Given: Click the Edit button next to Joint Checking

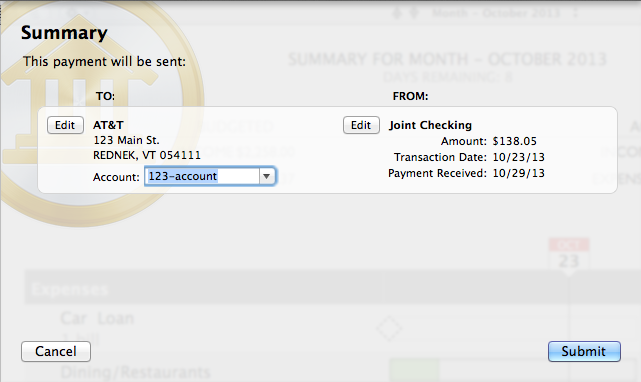Looking at the screenshot, I should click(361, 125).
